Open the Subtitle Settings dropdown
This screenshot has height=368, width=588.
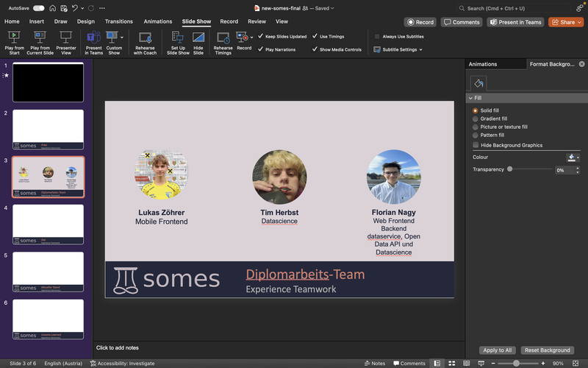click(399, 49)
